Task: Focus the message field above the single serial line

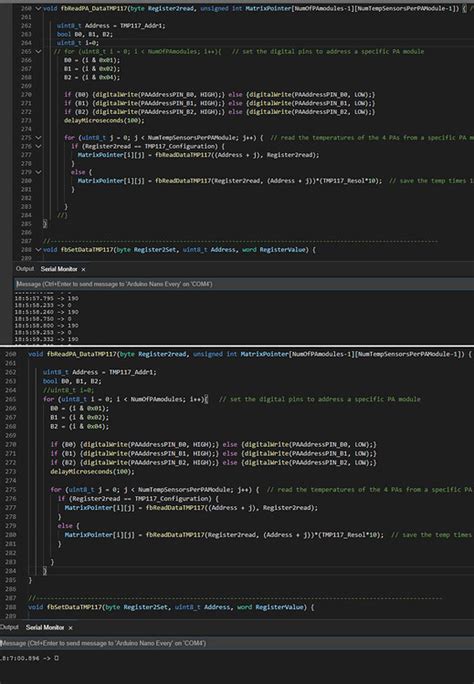Action: 237,643
